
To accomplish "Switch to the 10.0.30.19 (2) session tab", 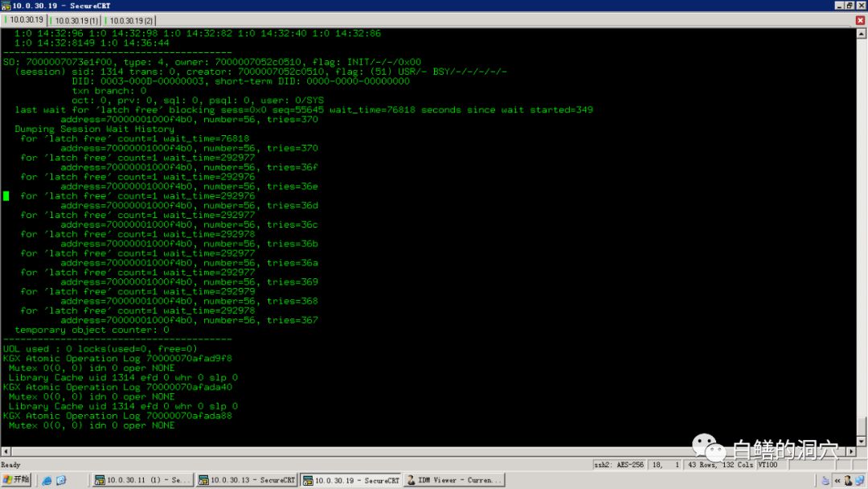I will [x=129, y=20].
